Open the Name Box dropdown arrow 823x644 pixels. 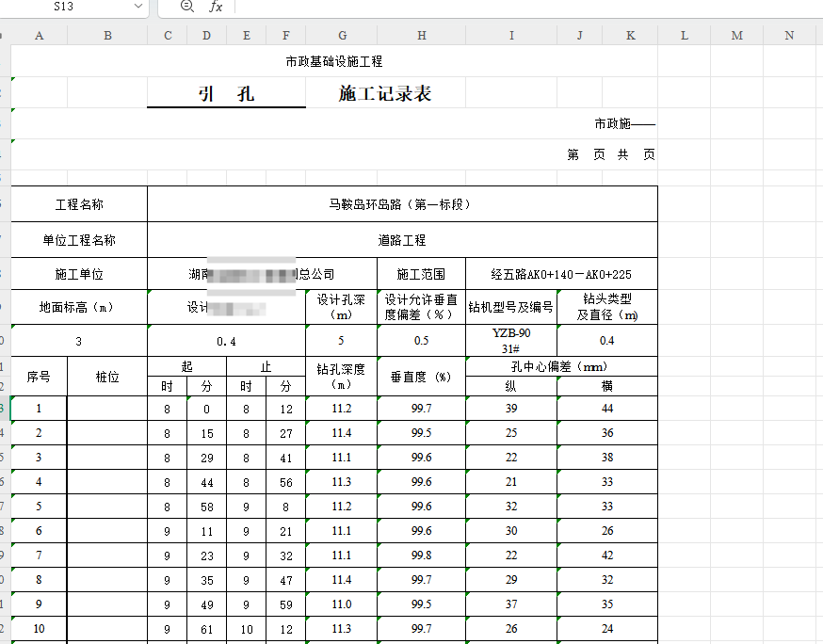pos(138,7)
